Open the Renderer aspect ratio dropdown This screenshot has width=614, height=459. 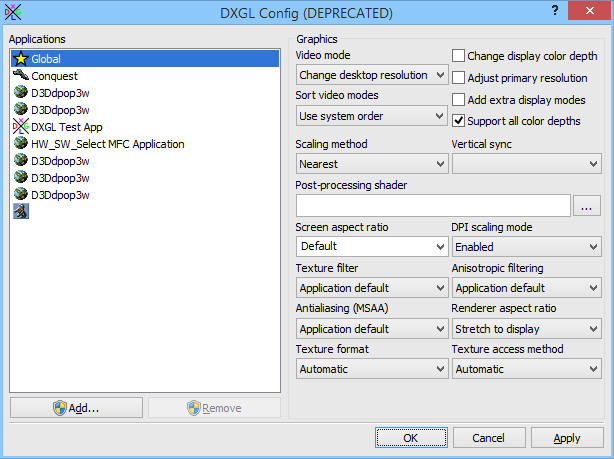click(x=527, y=329)
